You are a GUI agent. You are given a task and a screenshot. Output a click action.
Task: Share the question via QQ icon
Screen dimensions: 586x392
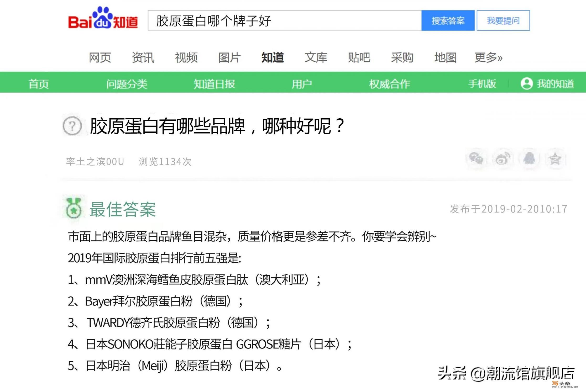pyautogui.click(x=529, y=158)
